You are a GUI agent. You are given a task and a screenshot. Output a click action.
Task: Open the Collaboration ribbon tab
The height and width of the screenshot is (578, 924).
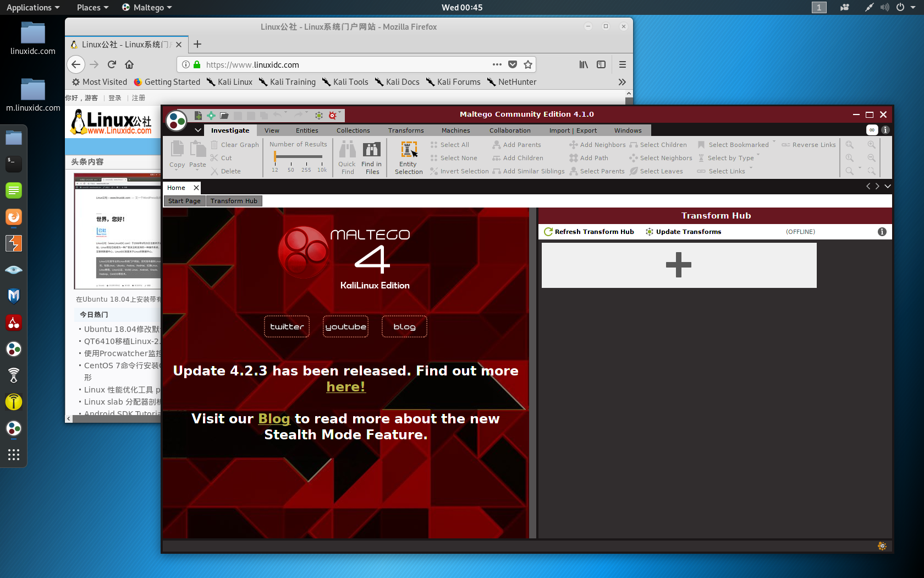510,130
